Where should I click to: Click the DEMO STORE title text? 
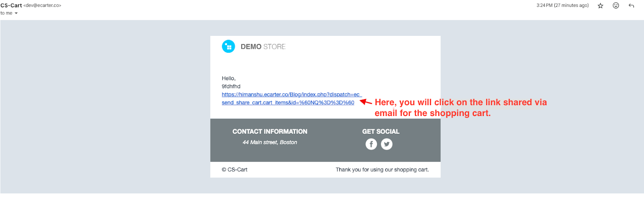coord(263,47)
